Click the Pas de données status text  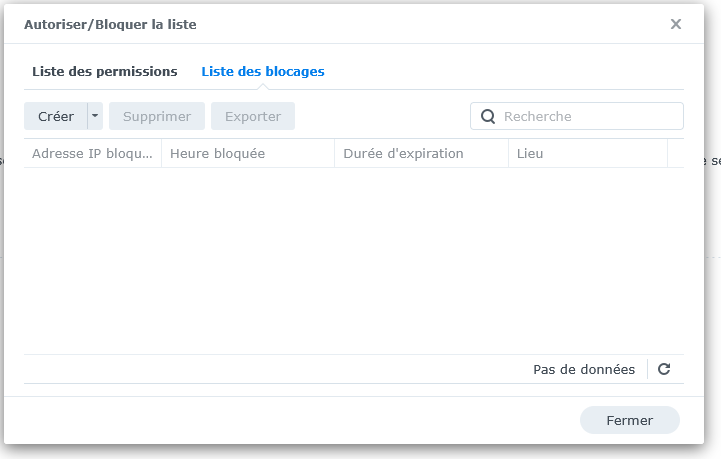(584, 369)
